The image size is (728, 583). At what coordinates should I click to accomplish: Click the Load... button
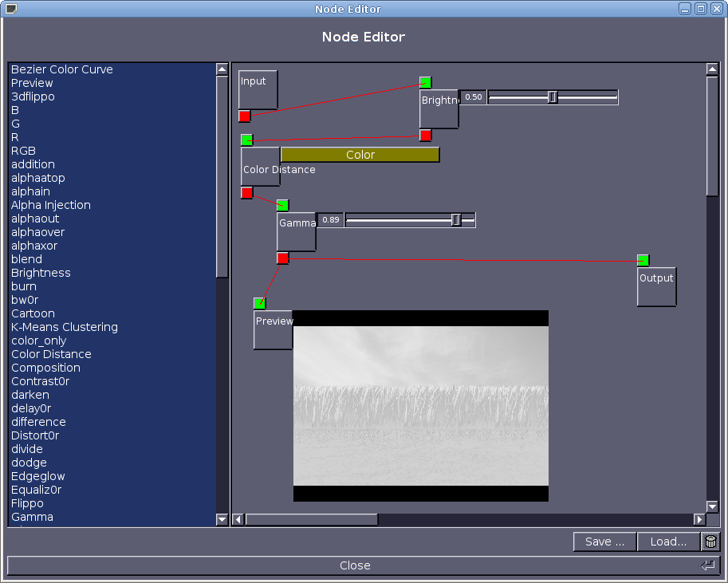[x=668, y=542]
